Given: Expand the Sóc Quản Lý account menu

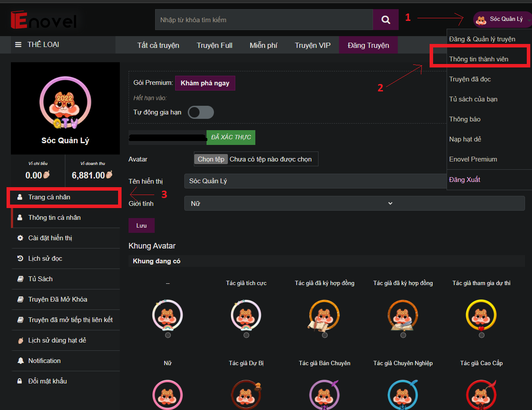Looking at the screenshot, I should 502,20.
